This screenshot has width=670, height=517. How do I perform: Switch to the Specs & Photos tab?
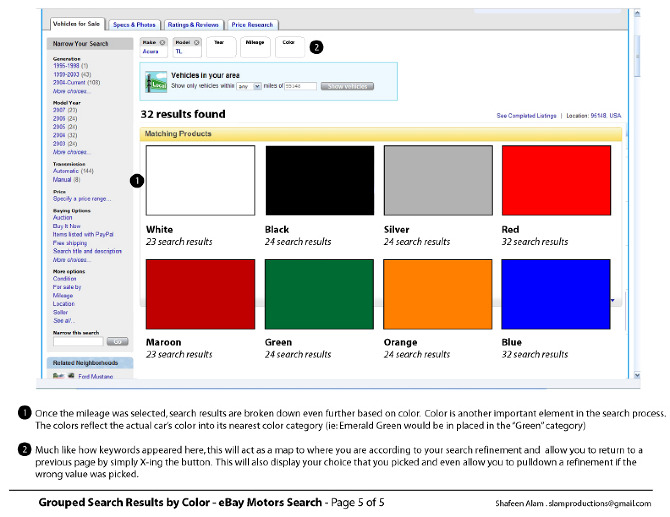tap(134, 25)
